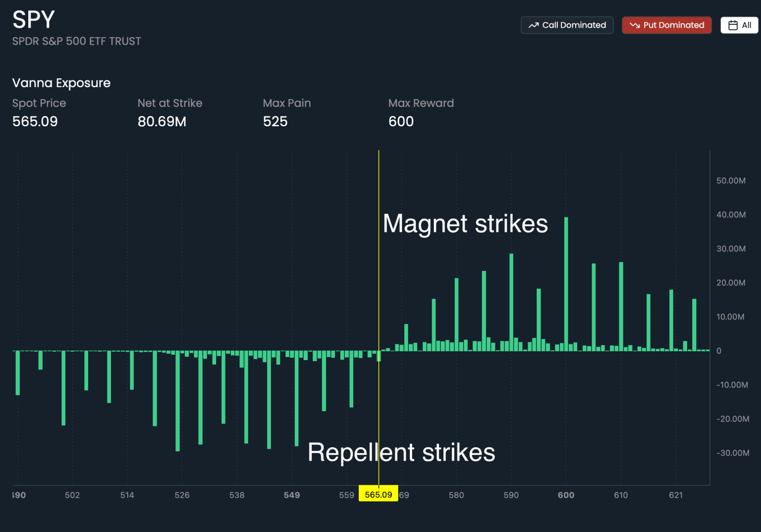Click the -10.00M y-axis label
Viewport: 761px width, 532px height.
[x=732, y=385]
